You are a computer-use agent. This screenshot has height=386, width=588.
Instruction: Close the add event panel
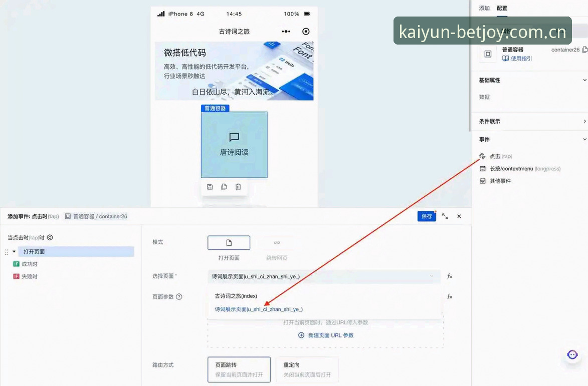coord(459,216)
